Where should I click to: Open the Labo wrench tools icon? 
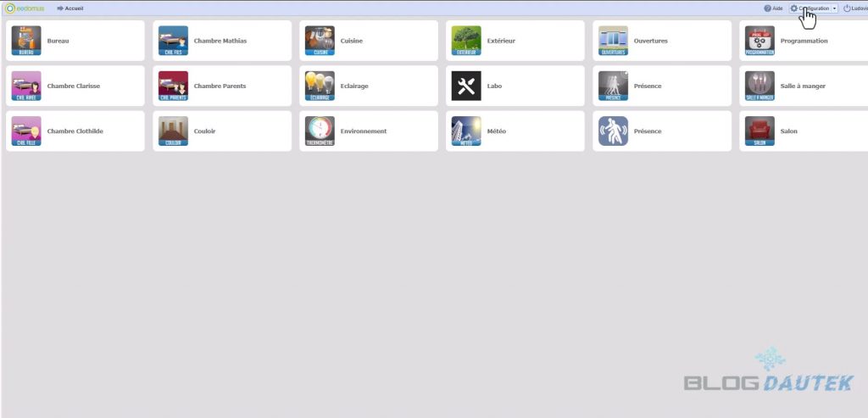pyautogui.click(x=466, y=86)
